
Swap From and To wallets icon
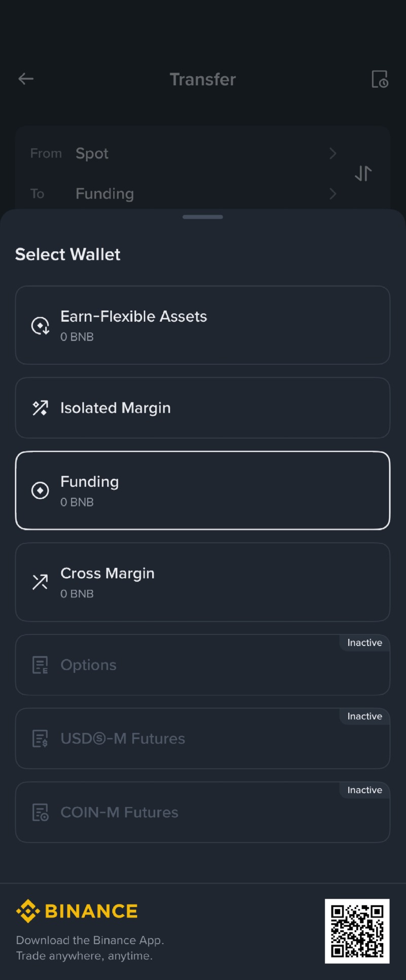tap(363, 174)
